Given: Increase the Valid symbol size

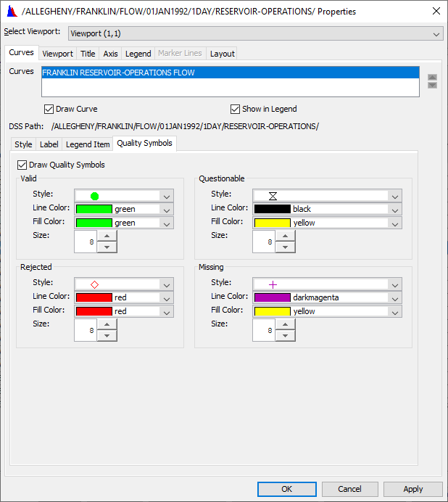Looking at the screenshot, I should coord(107,236).
